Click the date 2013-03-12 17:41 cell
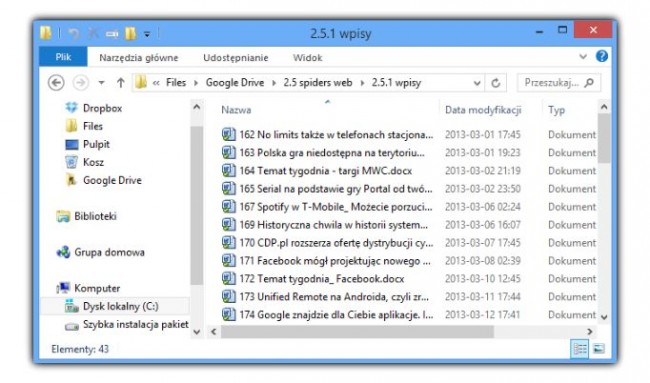The image size is (650, 383). click(483, 315)
